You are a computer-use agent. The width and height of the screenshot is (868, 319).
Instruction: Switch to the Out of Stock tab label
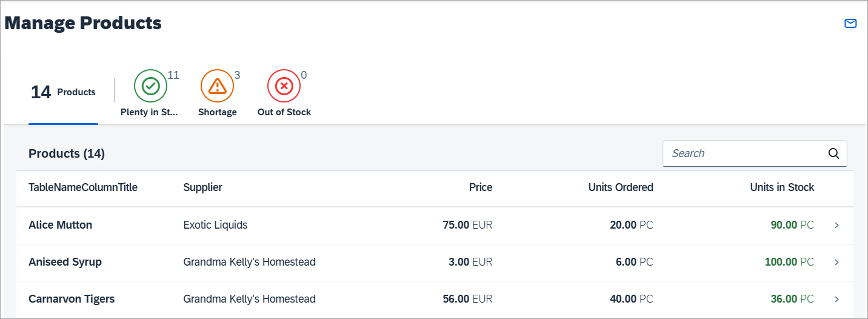284,112
